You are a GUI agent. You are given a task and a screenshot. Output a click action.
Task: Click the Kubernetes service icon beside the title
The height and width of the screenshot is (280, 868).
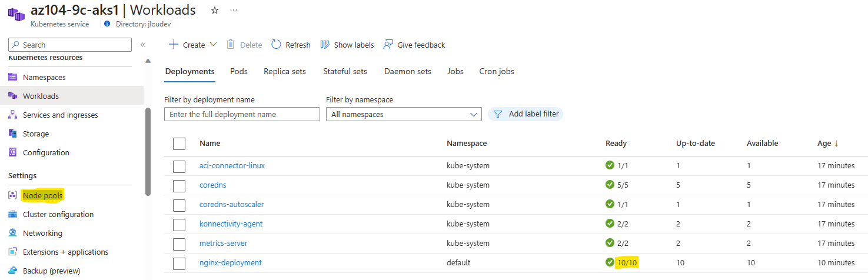[16, 14]
